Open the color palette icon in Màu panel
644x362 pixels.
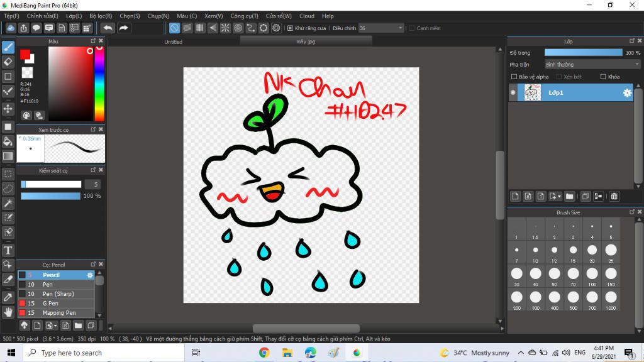click(x=26, y=116)
